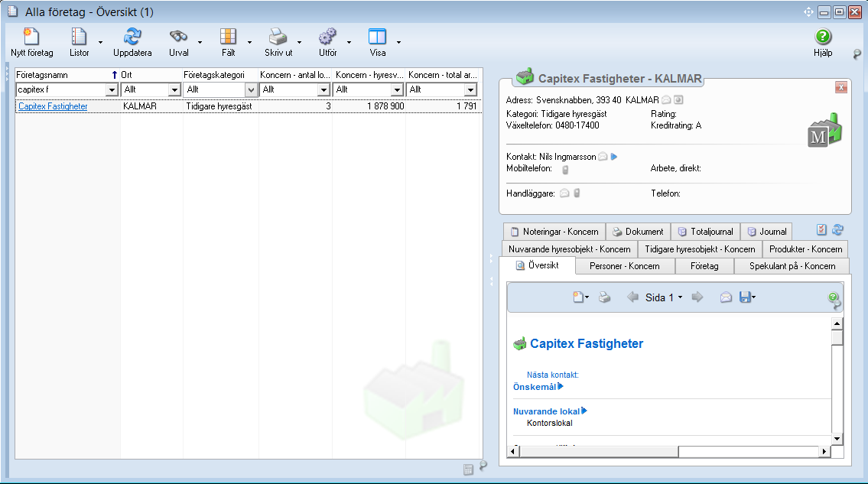This screenshot has height=484, width=868.
Task: Click the Mobiltelefon phone icon
Action: pyautogui.click(x=565, y=170)
